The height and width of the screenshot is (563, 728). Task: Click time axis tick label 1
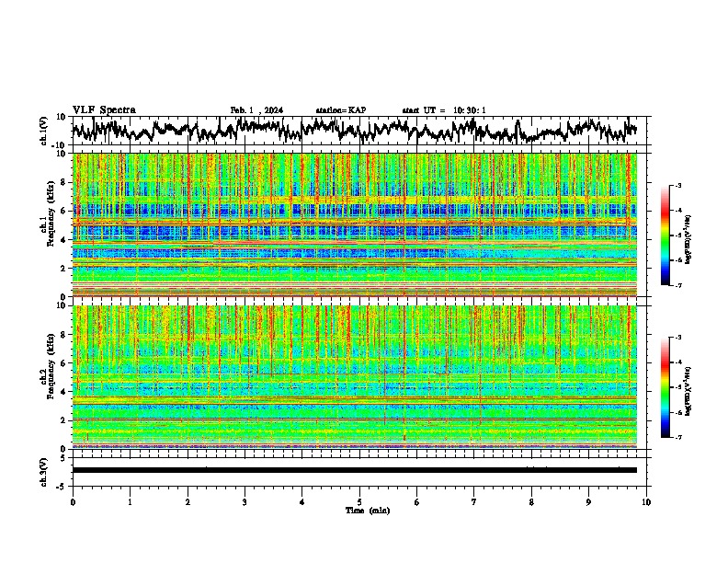(x=130, y=502)
